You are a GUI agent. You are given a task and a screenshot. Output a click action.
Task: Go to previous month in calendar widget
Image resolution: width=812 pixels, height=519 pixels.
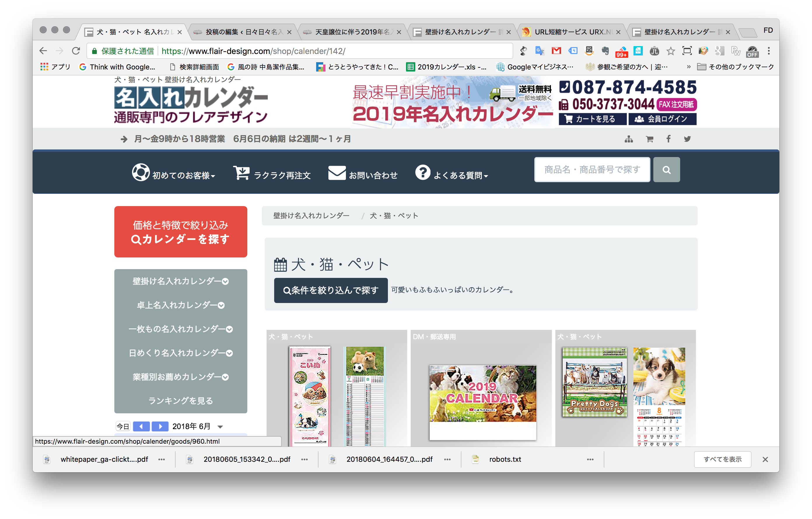click(x=141, y=426)
